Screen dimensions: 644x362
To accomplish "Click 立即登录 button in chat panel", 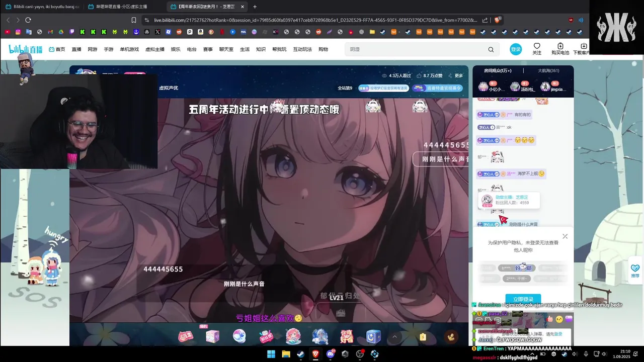I will click(x=523, y=299).
